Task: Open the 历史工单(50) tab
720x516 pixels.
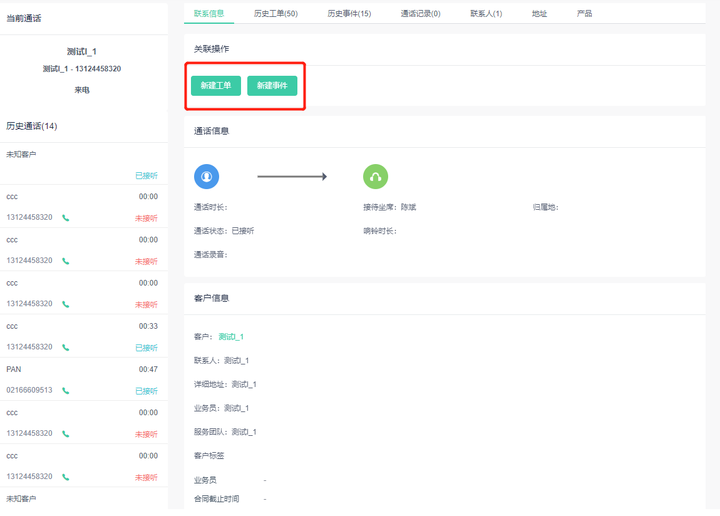Action: tap(276, 13)
